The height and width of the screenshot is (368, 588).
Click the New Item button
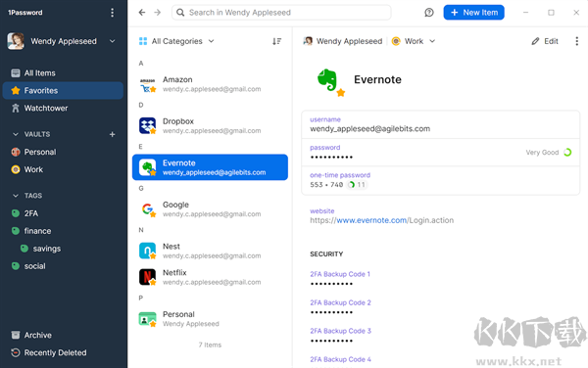473,13
